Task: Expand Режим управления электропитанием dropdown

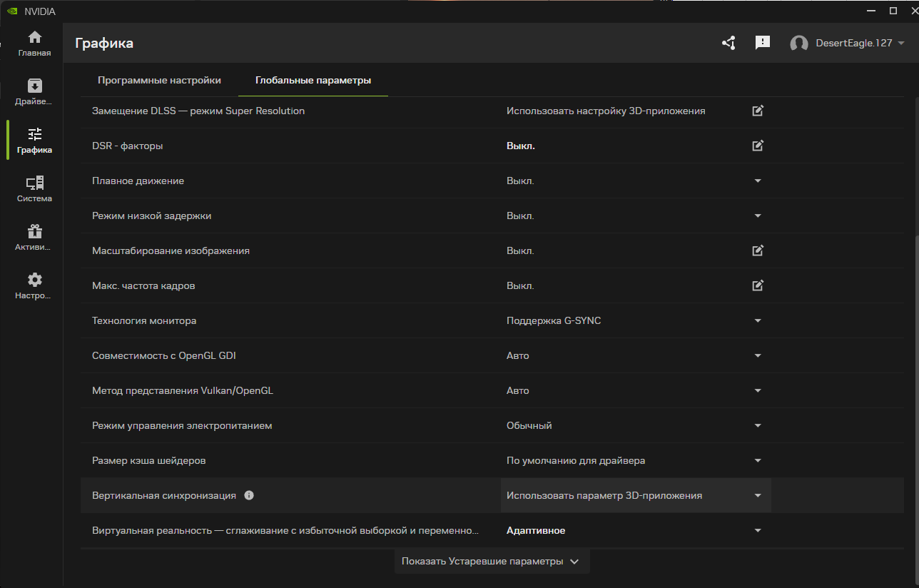Action: (758, 425)
